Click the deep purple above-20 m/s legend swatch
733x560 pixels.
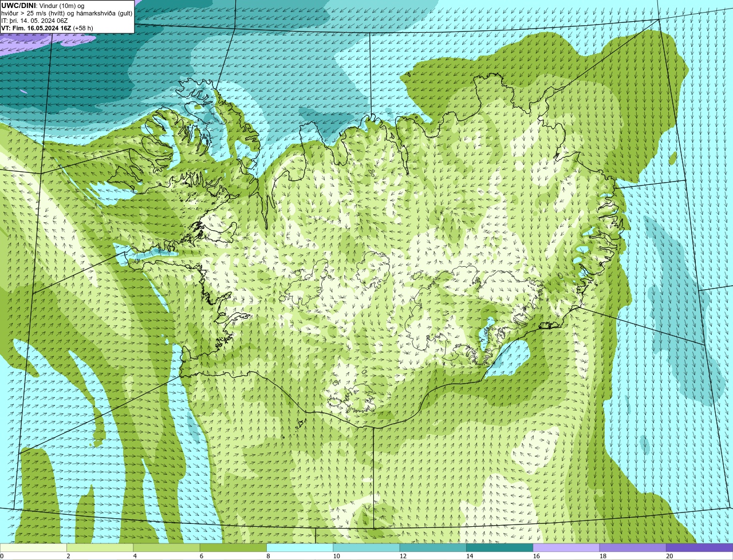(700, 547)
